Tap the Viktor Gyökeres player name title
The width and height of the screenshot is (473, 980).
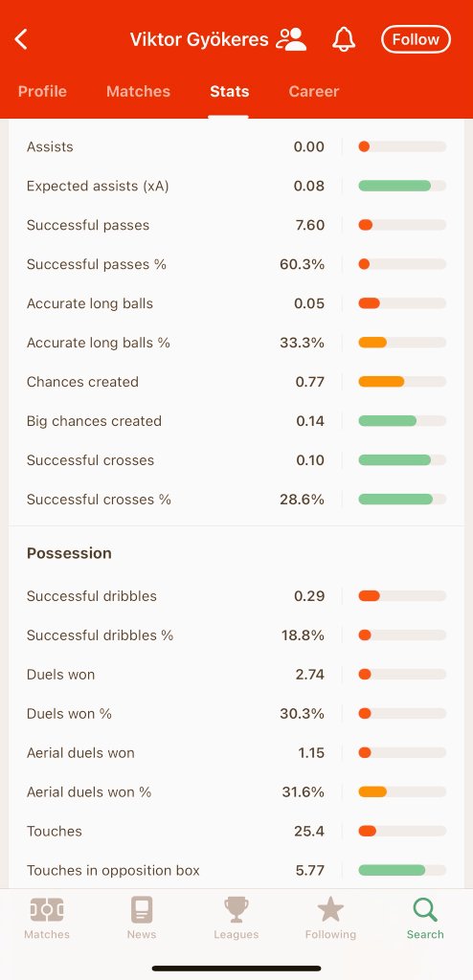point(199,39)
